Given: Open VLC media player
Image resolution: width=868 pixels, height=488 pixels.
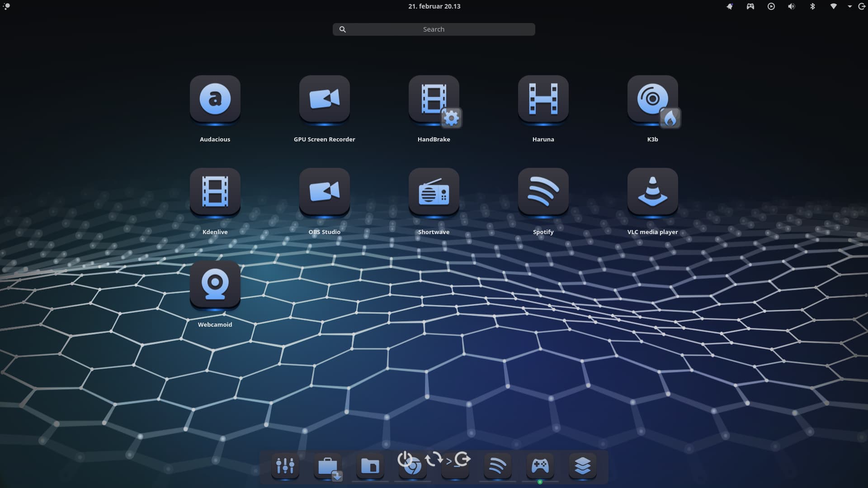Looking at the screenshot, I should coord(653,192).
